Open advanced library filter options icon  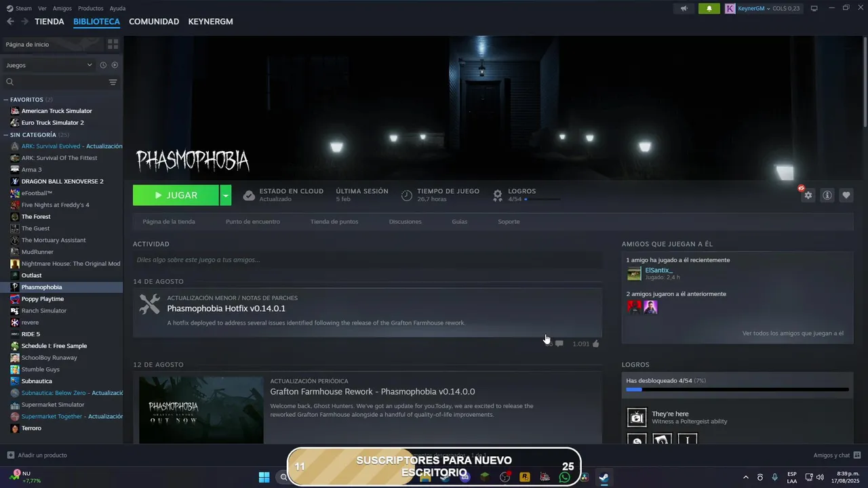pyautogui.click(x=113, y=82)
